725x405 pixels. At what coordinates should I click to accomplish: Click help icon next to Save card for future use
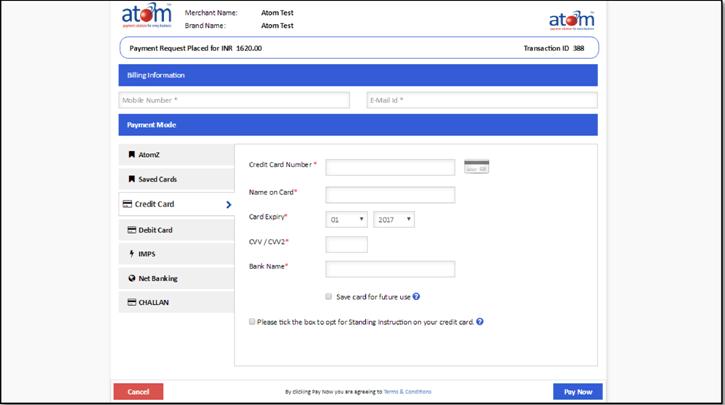416,297
